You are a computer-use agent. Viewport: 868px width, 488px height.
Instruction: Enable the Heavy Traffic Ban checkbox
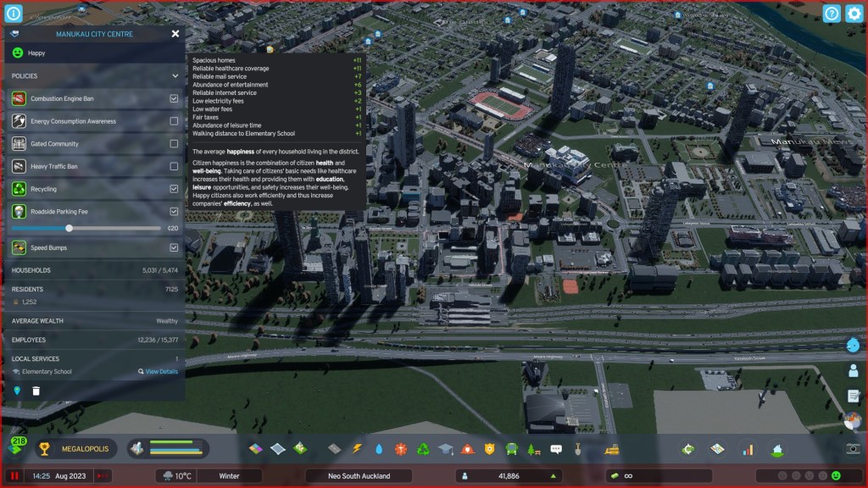(x=174, y=167)
